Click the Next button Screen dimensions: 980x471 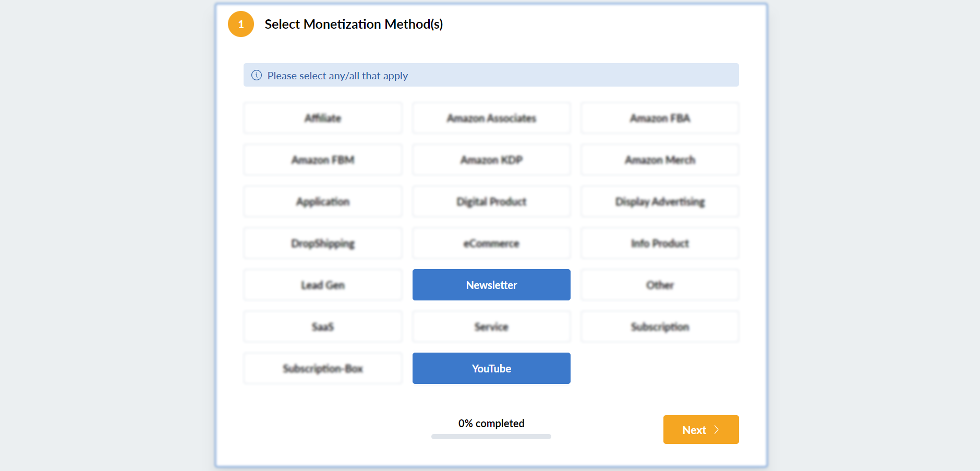pos(700,430)
